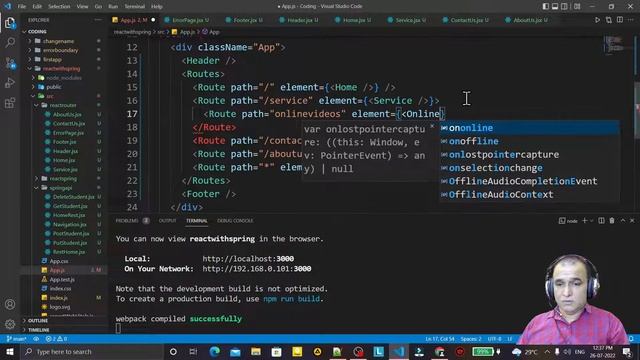Expand the node_modules folder

tap(63, 78)
